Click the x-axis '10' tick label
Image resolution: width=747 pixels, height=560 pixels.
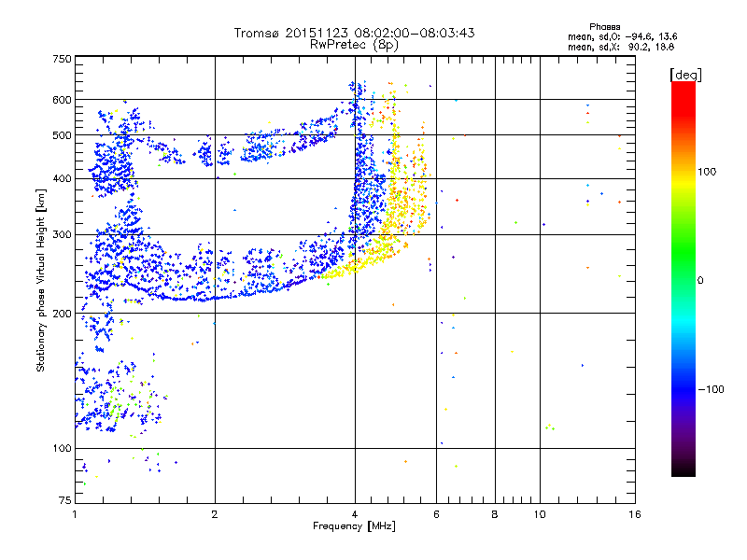point(540,514)
